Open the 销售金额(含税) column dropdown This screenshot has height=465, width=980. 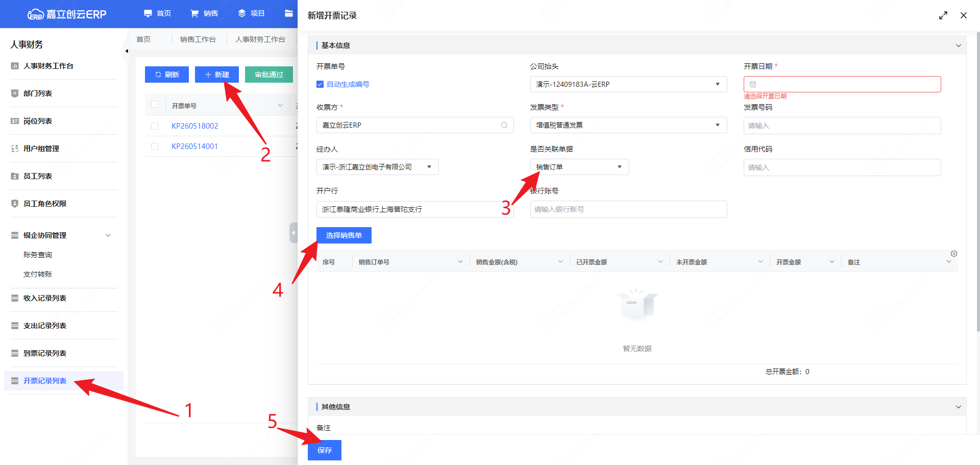click(x=560, y=262)
